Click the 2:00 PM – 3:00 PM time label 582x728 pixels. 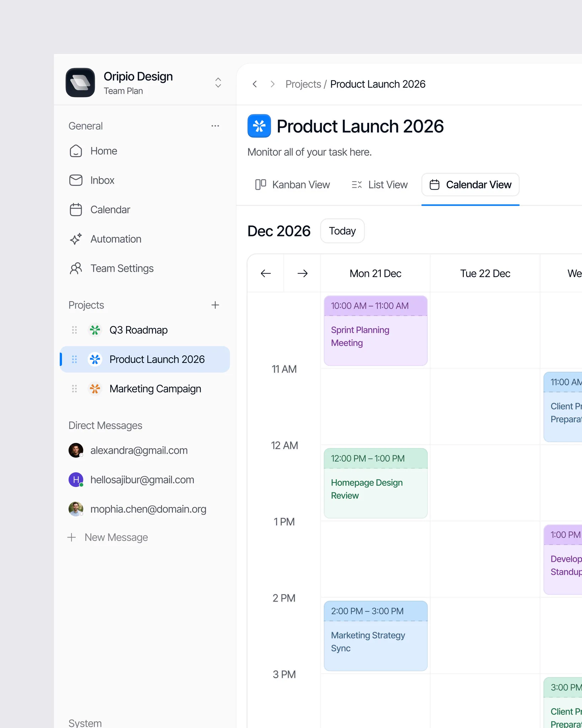click(367, 611)
